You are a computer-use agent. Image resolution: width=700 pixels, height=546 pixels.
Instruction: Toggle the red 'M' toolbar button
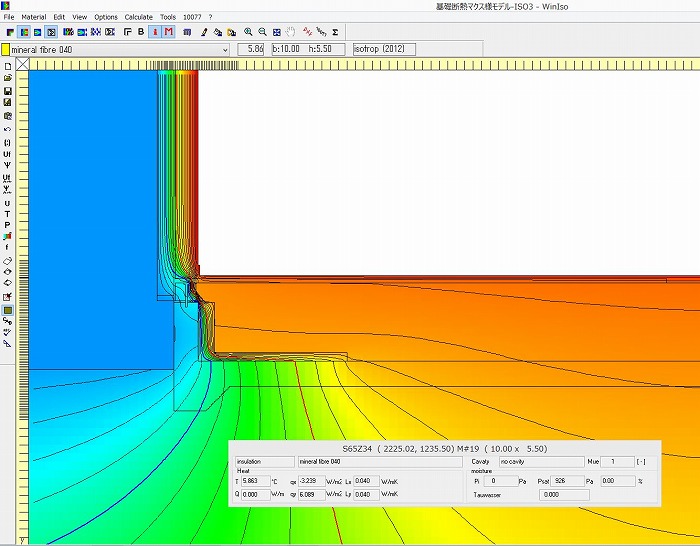(x=168, y=32)
